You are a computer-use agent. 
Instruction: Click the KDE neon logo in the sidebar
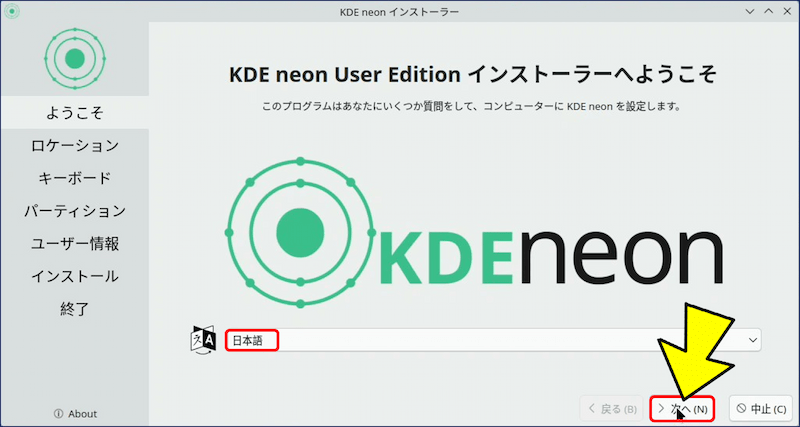click(x=74, y=59)
